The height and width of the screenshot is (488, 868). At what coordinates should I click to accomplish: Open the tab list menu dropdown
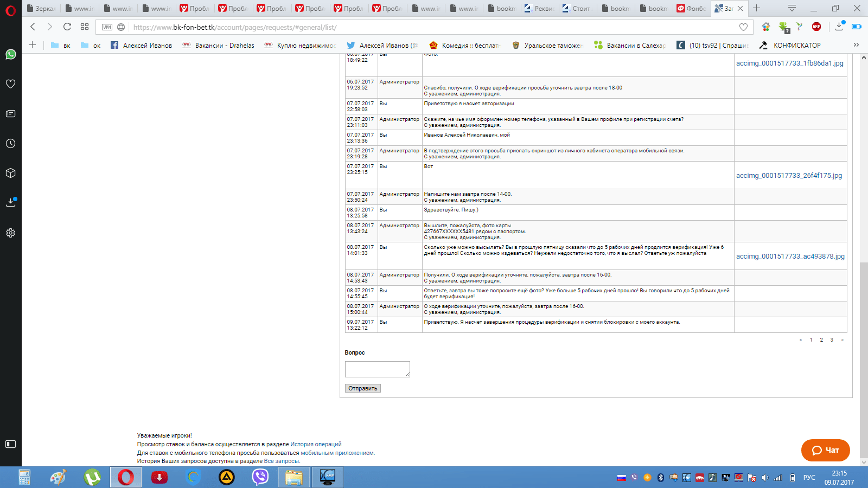coord(792,8)
